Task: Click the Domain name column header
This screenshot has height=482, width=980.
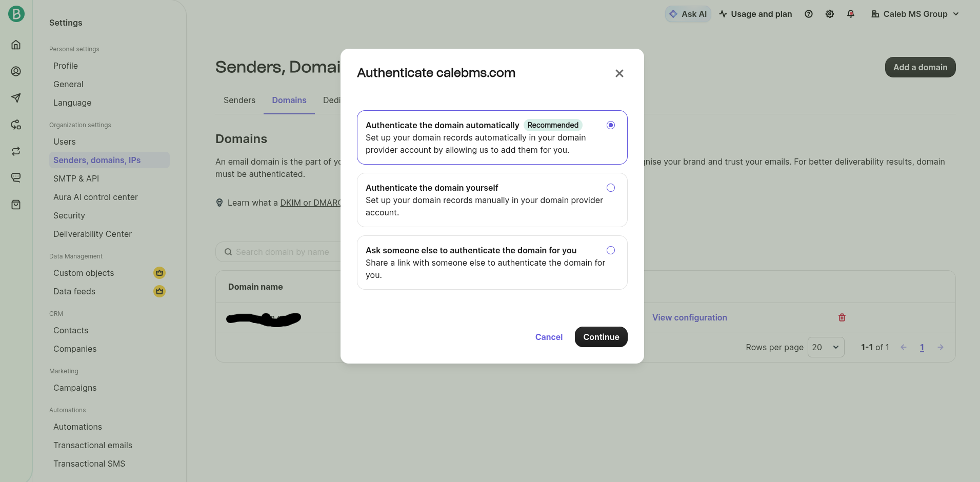Action: (x=255, y=287)
